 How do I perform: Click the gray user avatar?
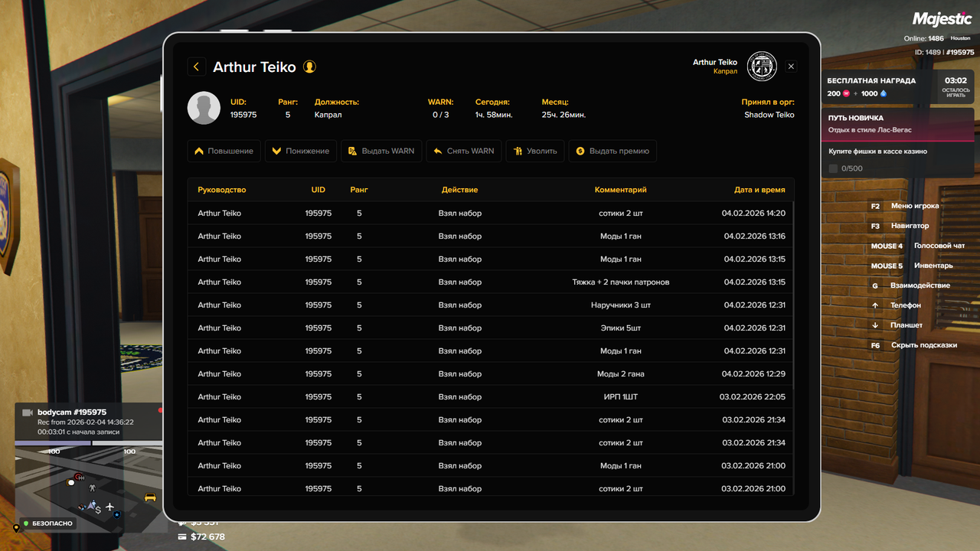click(204, 108)
